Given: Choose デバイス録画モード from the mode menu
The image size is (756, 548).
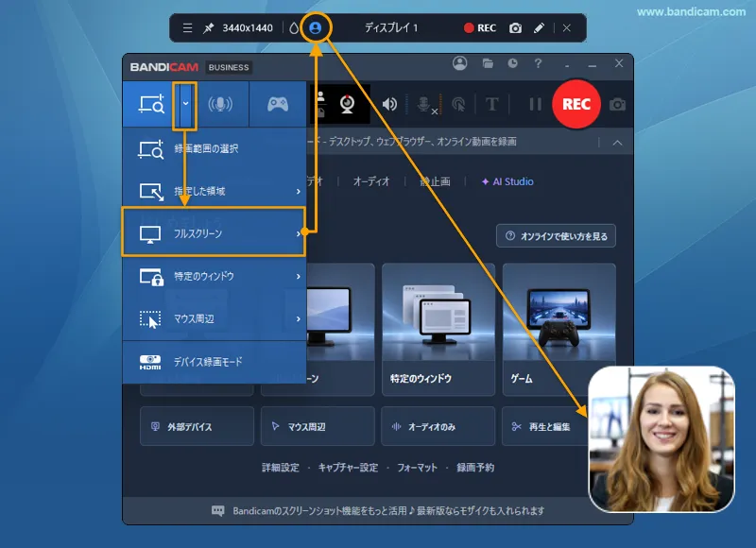Looking at the screenshot, I should [x=215, y=362].
